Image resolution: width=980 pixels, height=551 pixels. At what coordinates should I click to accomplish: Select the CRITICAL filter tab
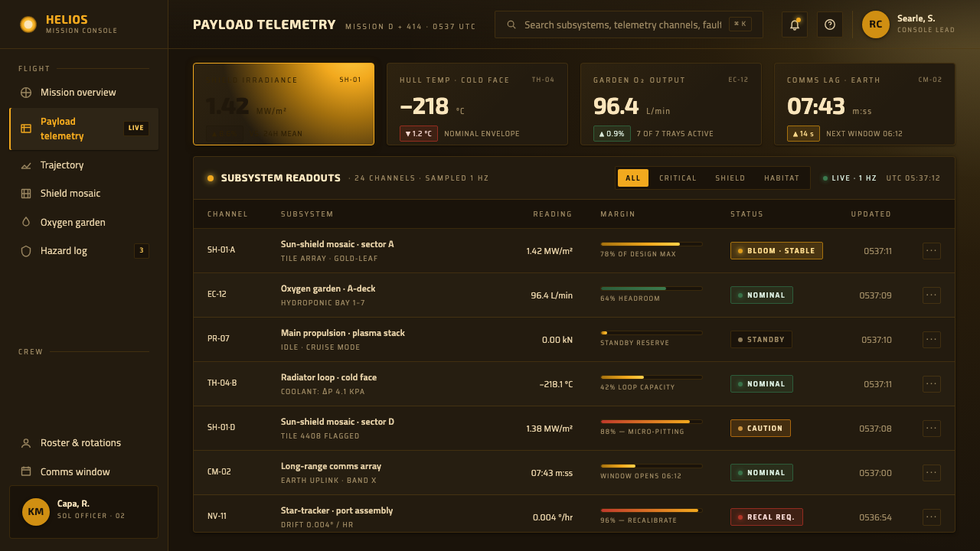(678, 178)
